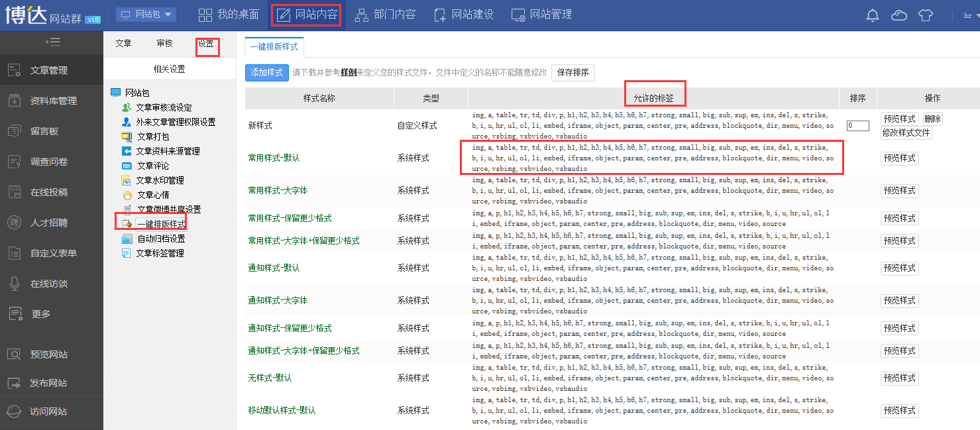Click the 允许的标签 column header
980x430 pixels.
coord(653,98)
